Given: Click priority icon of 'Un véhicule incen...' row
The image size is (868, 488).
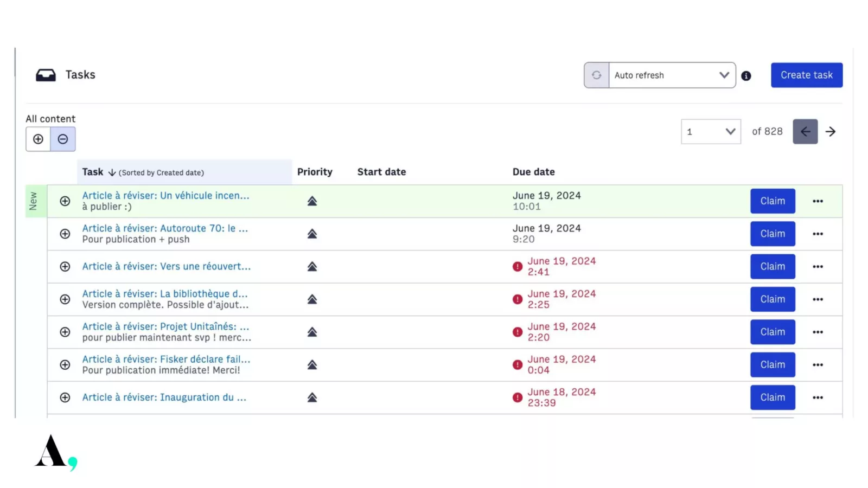Looking at the screenshot, I should [x=312, y=201].
